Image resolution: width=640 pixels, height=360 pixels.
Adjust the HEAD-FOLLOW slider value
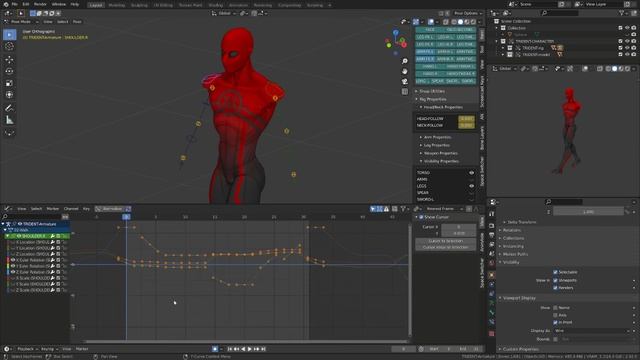(466, 119)
